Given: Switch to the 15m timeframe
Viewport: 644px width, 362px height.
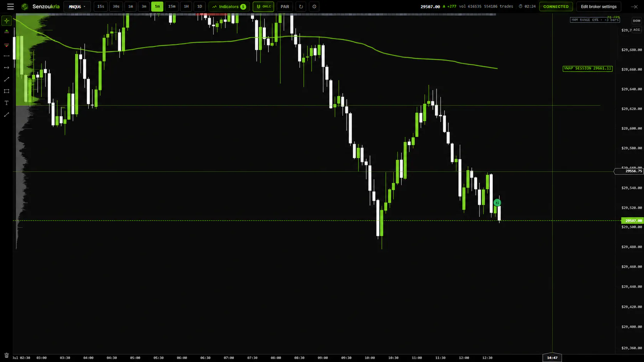Looking at the screenshot, I should (x=172, y=7).
